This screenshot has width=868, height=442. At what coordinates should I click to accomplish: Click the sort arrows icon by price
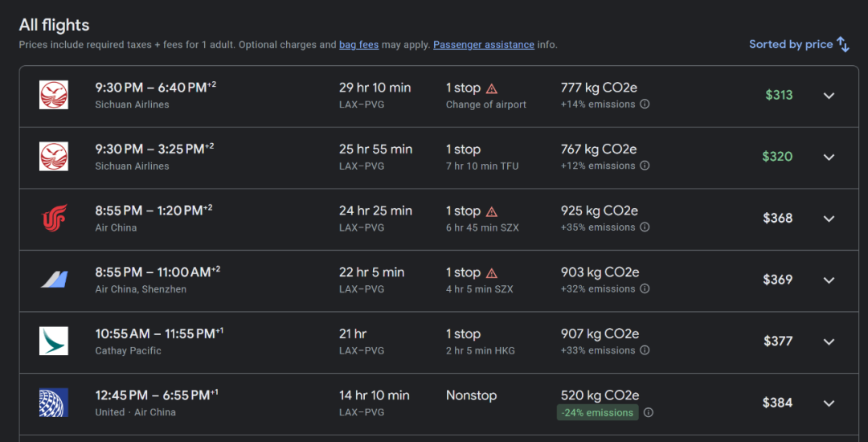[843, 44]
